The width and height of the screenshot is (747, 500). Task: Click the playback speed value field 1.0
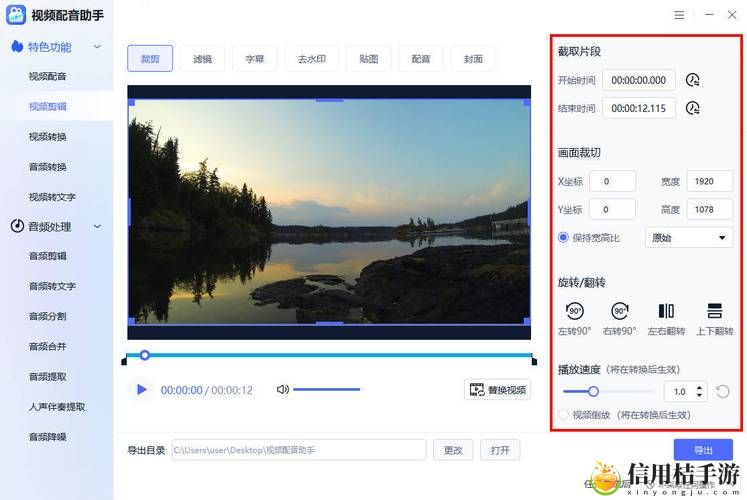pos(680,391)
